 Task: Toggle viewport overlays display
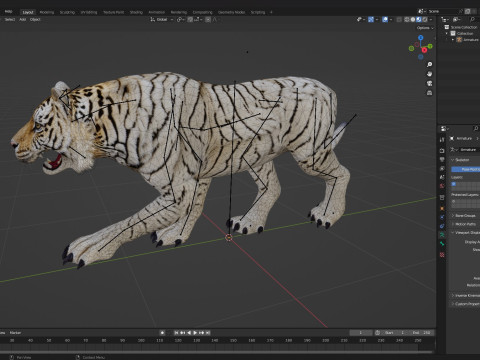click(385, 19)
